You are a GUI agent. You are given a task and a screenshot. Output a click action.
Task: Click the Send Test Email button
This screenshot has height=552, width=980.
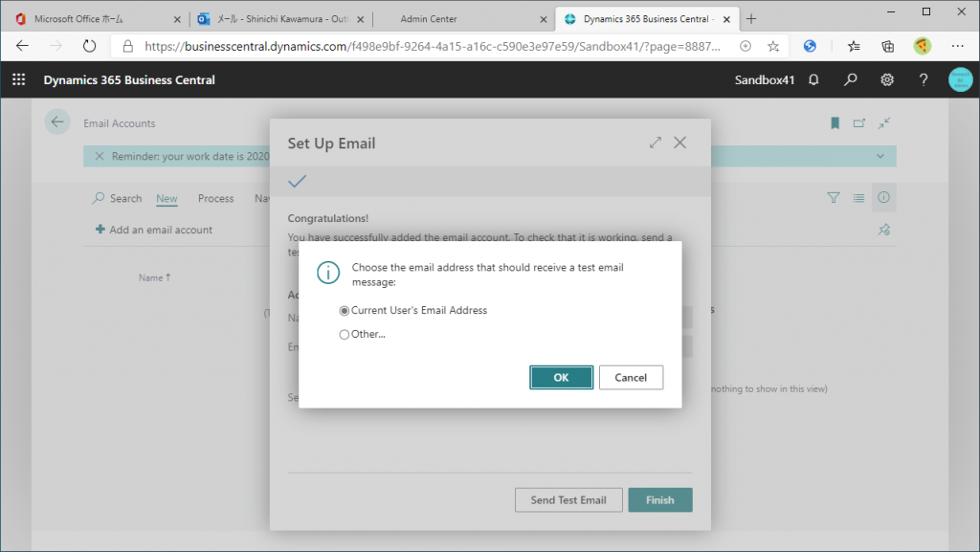(x=568, y=499)
